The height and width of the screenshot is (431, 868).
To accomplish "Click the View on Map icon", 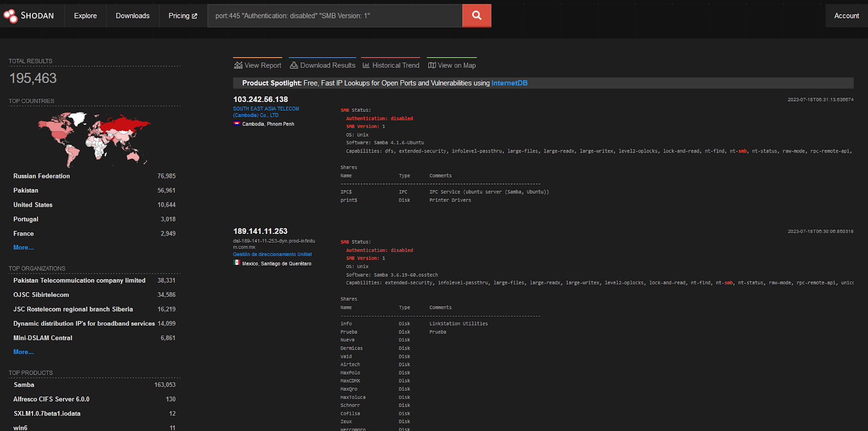I will coord(432,65).
